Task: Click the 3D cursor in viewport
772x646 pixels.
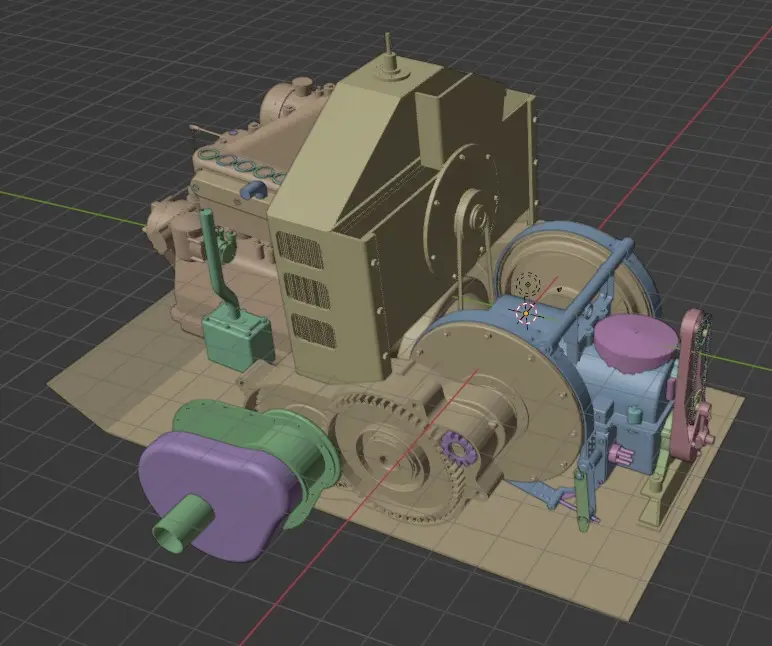Action: (x=526, y=313)
